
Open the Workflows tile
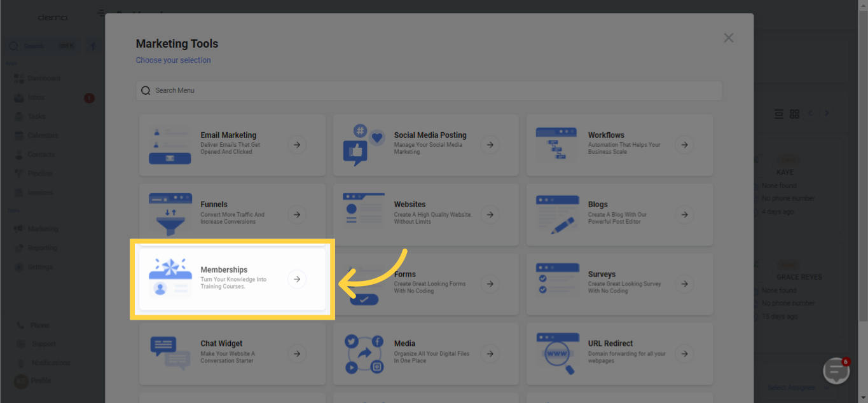[619, 145]
